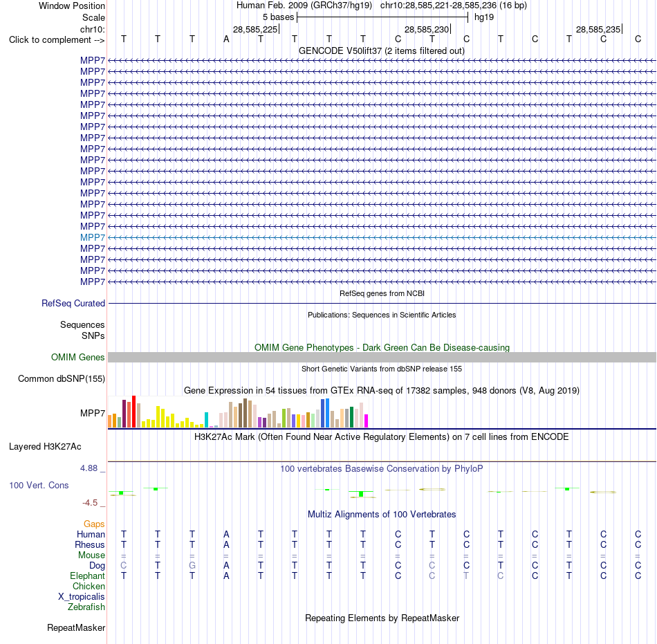The image size is (657, 644).
Task: Open the GENCODE V50lift37 track title
Action: (x=381, y=50)
